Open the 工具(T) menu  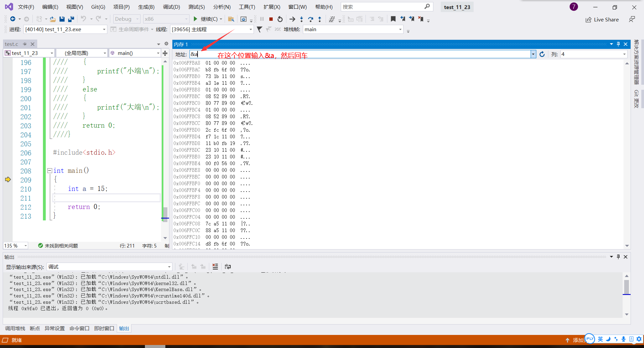point(247,7)
